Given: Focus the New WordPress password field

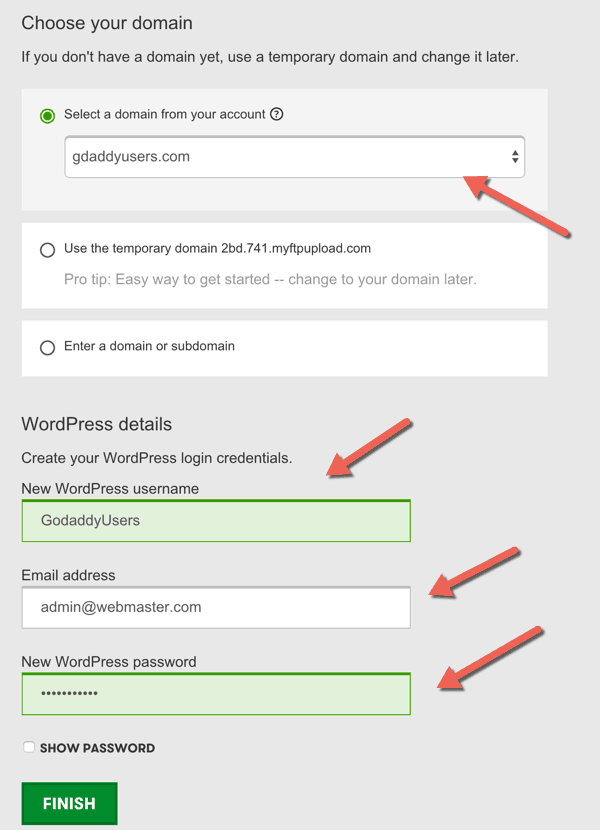Looking at the screenshot, I should tap(216, 693).
